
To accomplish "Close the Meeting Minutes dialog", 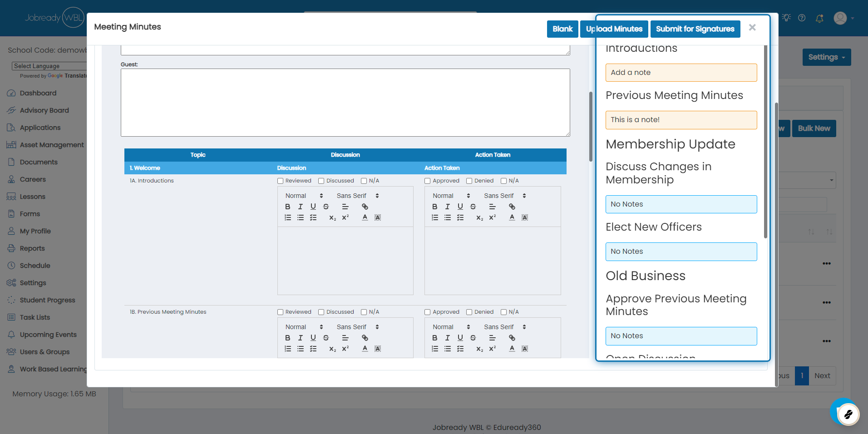I will pos(752,28).
